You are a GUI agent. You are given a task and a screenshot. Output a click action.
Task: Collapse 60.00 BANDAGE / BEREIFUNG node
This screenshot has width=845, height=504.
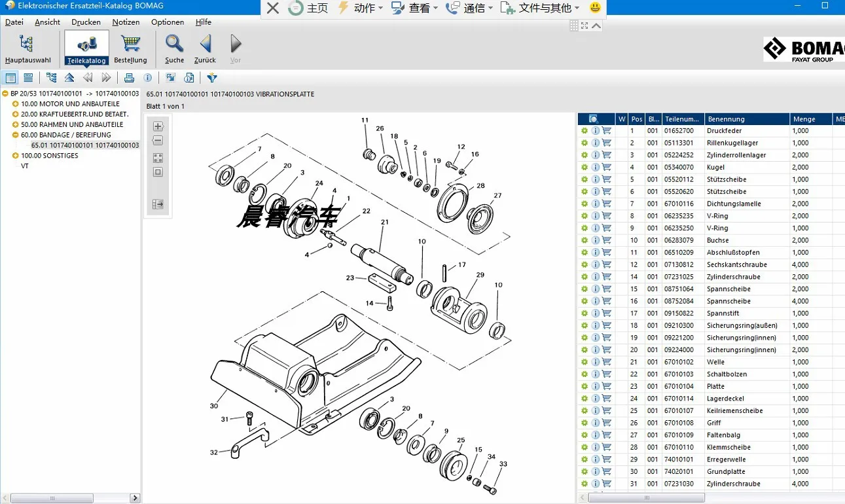16,135
